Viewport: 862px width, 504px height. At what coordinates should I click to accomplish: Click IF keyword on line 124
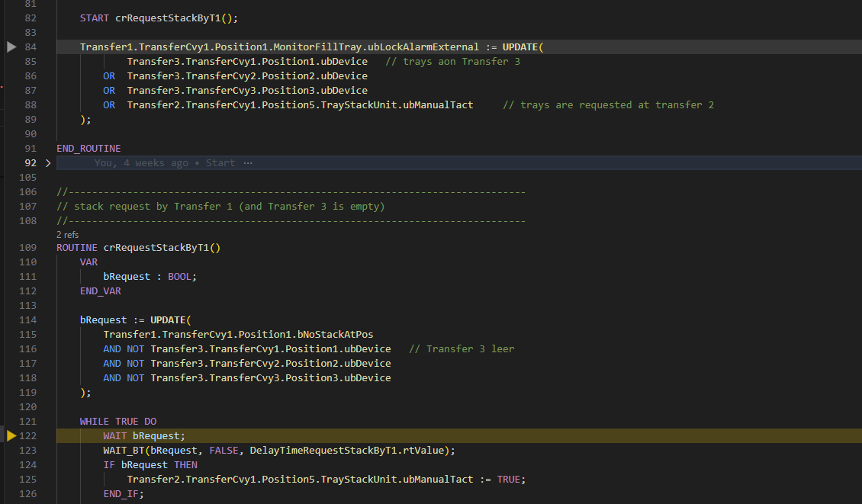(x=109, y=465)
